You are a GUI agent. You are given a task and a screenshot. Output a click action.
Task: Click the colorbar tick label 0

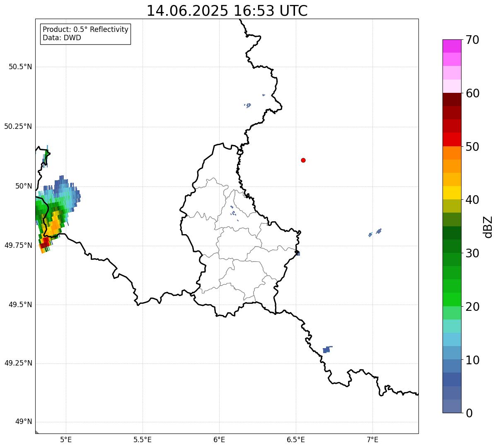(x=469, y=413)
